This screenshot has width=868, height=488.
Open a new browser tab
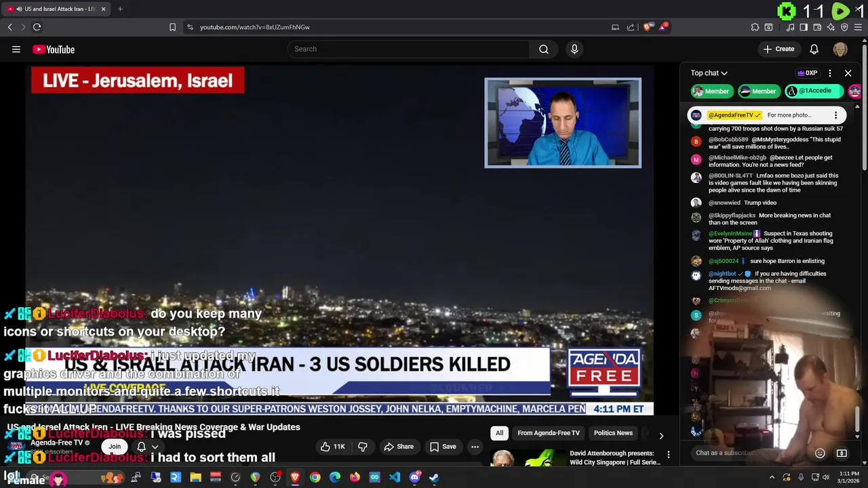[120, 9]
